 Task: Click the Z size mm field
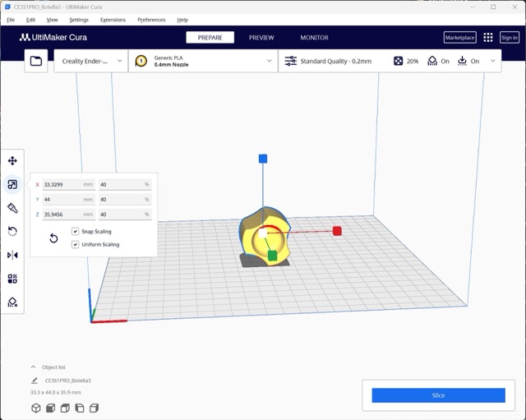pos(69,215)
